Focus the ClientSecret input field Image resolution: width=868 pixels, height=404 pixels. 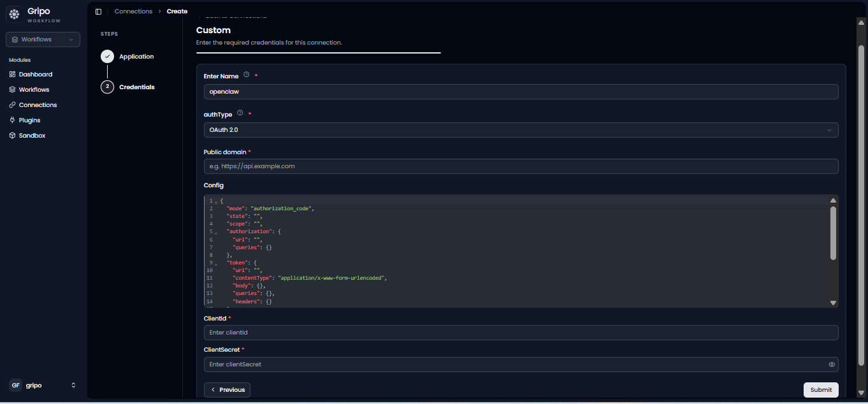521,364
